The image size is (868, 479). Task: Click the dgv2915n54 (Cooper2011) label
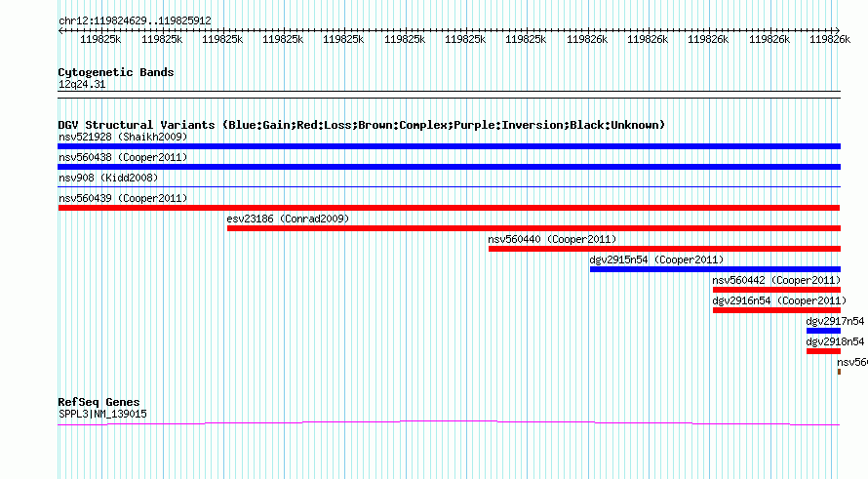(x=656, y=259)
